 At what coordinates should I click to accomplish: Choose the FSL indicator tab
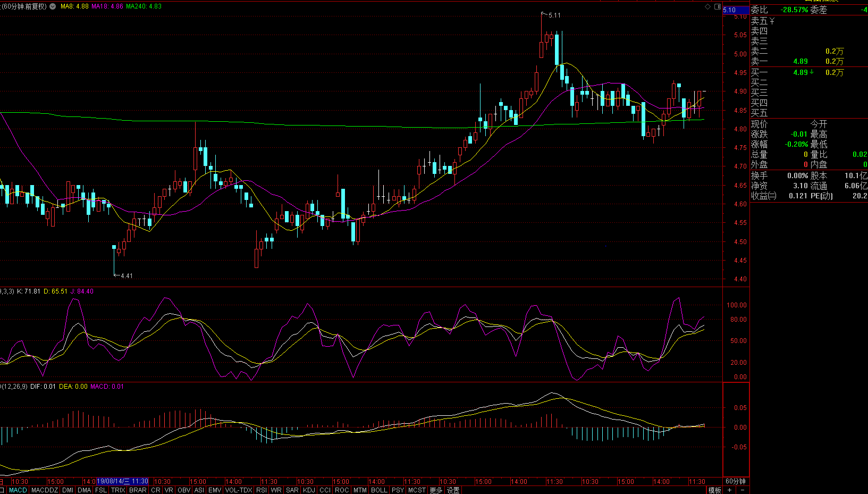[100, 490]
